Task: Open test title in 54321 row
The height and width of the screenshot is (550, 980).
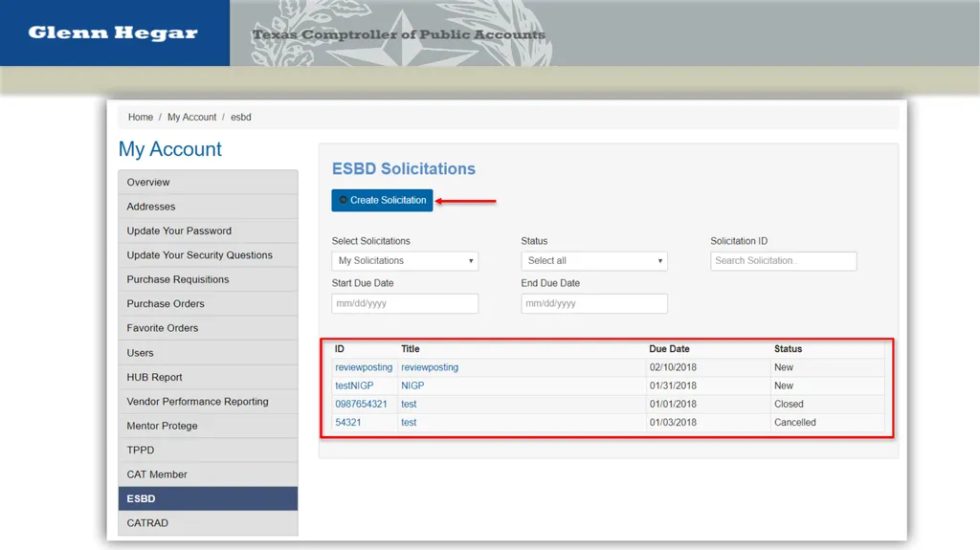Action: [x=409, y=423]
